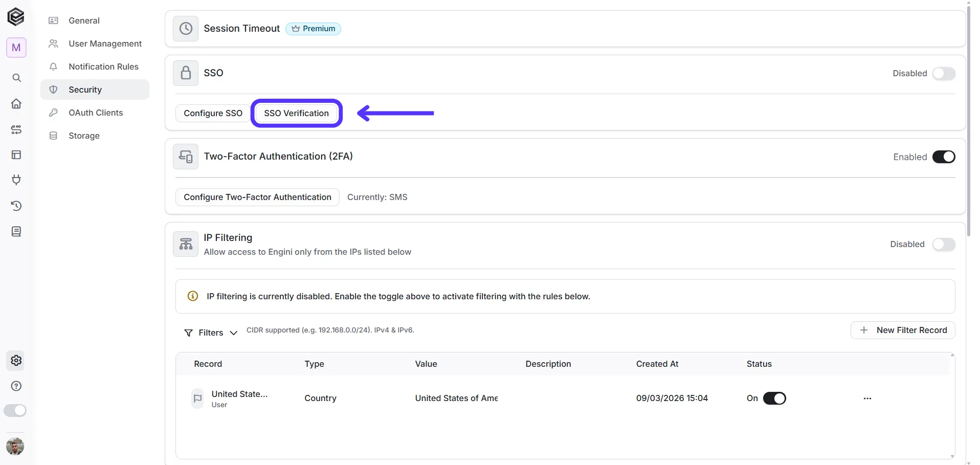Open the workflows icon in rail

click(16, 129)
